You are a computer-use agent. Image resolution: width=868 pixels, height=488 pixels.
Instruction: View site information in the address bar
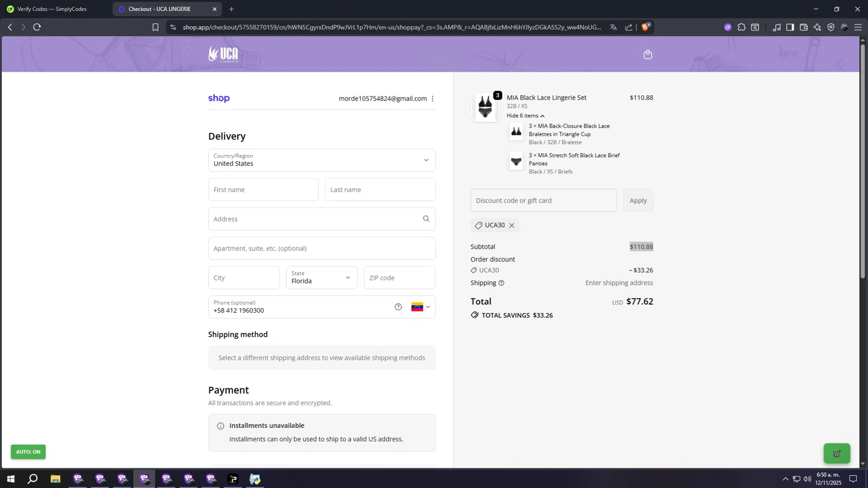click(x=173, y=27)
